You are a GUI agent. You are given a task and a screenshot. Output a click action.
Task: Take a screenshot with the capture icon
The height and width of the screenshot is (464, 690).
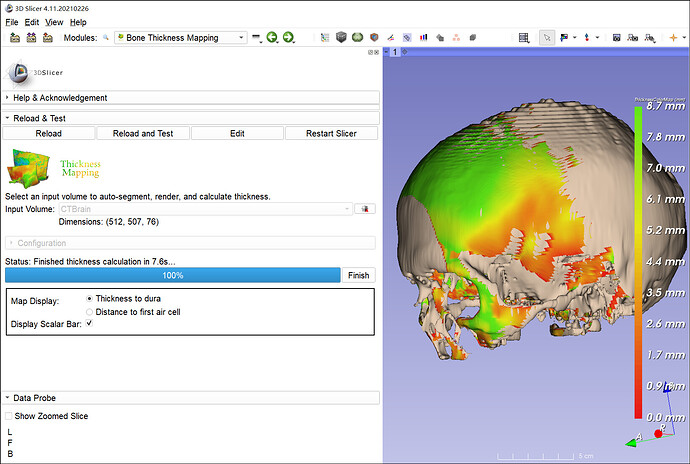(616, 38)
